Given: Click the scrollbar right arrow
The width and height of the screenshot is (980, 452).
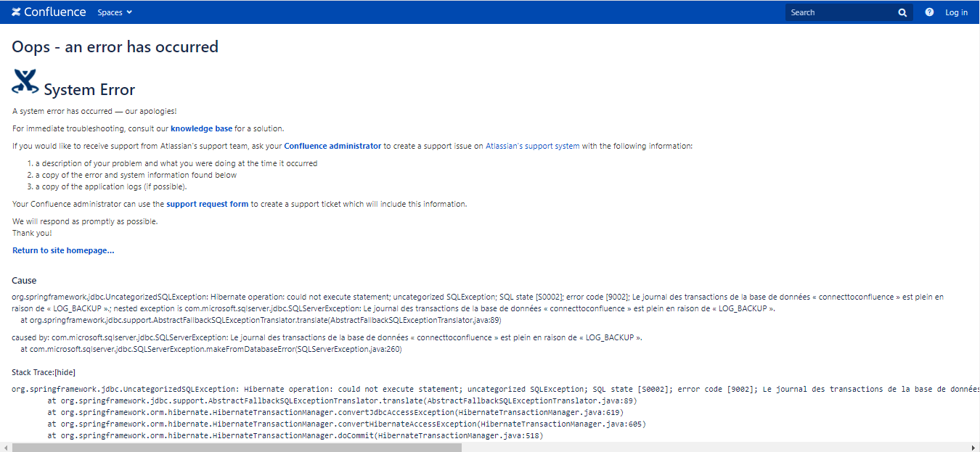Looking at the screenshot, I should [974, 447].
